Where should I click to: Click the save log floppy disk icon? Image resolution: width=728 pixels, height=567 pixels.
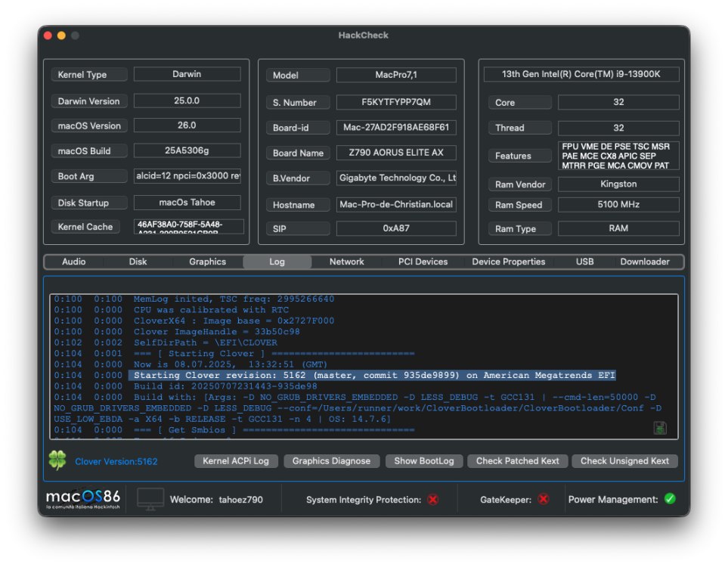click(x=660, y=428)
